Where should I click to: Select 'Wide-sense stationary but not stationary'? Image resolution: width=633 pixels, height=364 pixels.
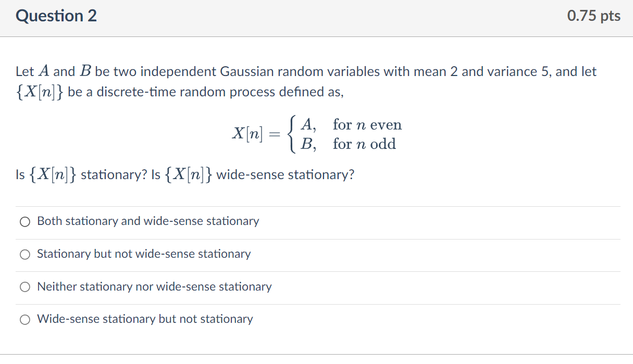pyautogui.click(x=144, y=319)
